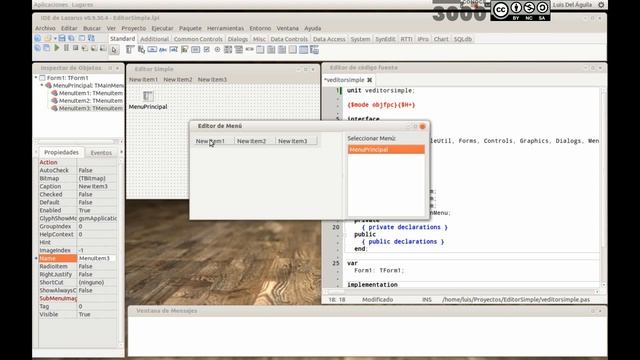Screen dimensions: 640x360
Task: Close the veditorsimple tab with its X
Action: pos(369,80)
